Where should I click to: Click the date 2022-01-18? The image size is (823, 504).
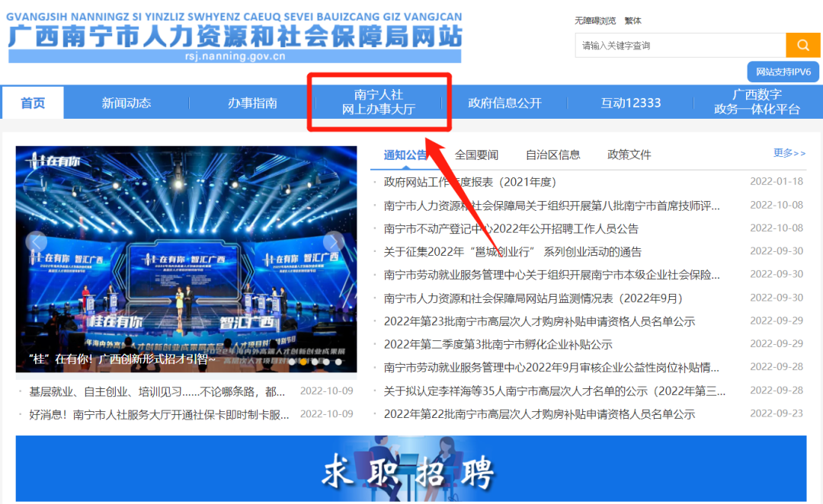point(777,181)
